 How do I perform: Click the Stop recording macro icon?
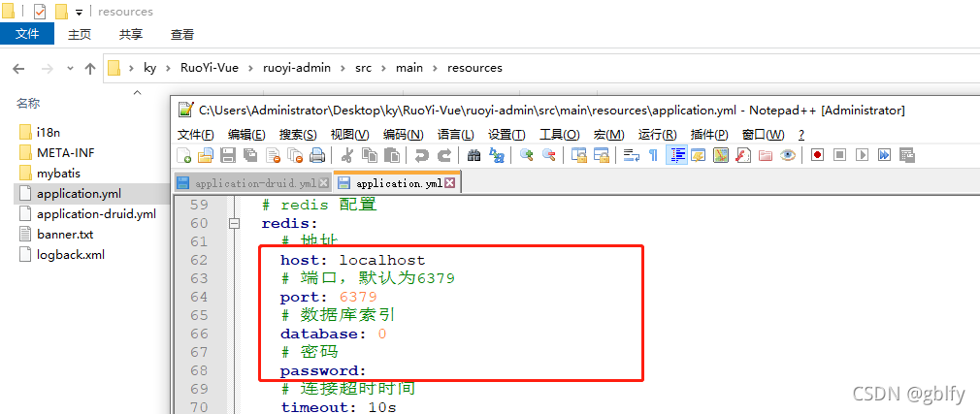coord(839,155)
